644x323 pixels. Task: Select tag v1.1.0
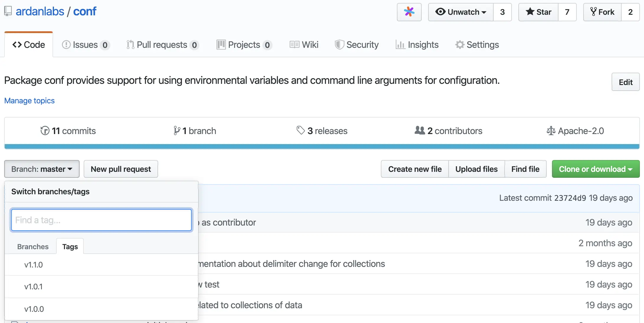tap(101, 265)
